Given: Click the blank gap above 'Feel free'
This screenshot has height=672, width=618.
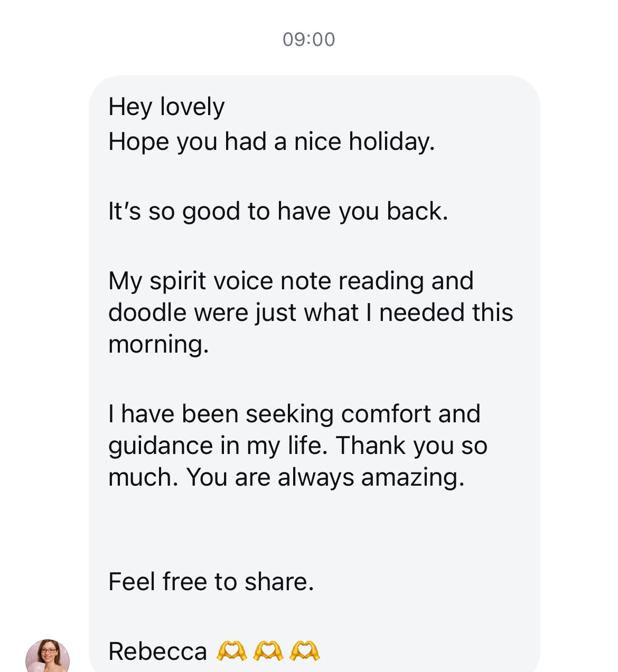Looking at the screenshot, I should tap(314, 531).
